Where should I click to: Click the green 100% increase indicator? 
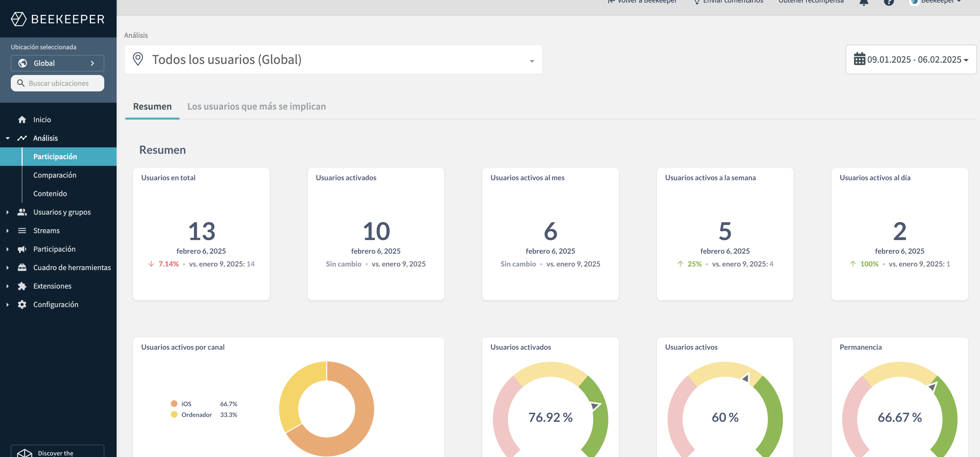point(864,264)
